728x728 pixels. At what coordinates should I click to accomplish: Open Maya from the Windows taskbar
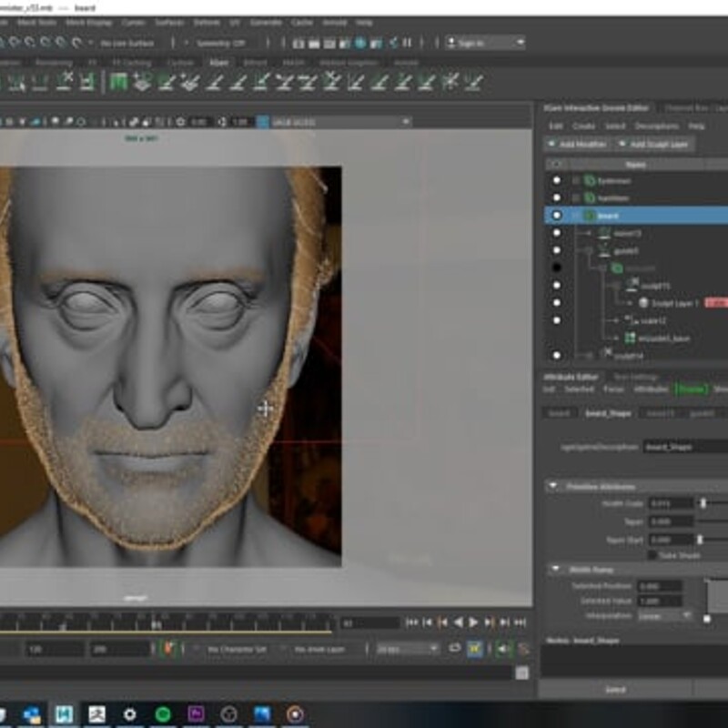tap(64, 713)
